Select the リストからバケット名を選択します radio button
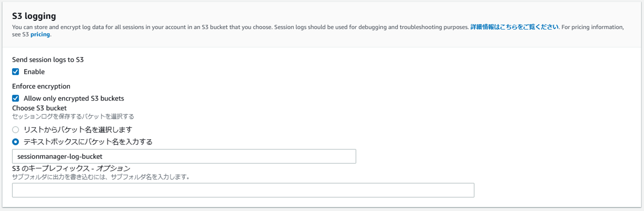 pyautogui.click(x=15, y=130)
